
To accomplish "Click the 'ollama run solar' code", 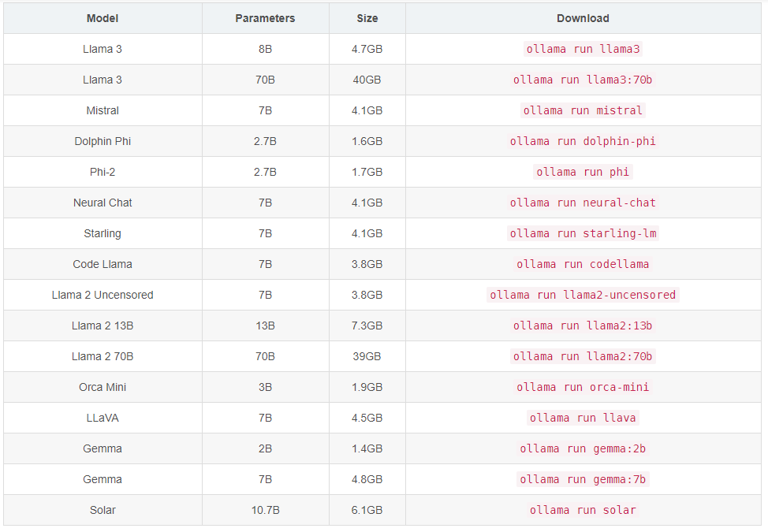I will [x=583, y=510].
